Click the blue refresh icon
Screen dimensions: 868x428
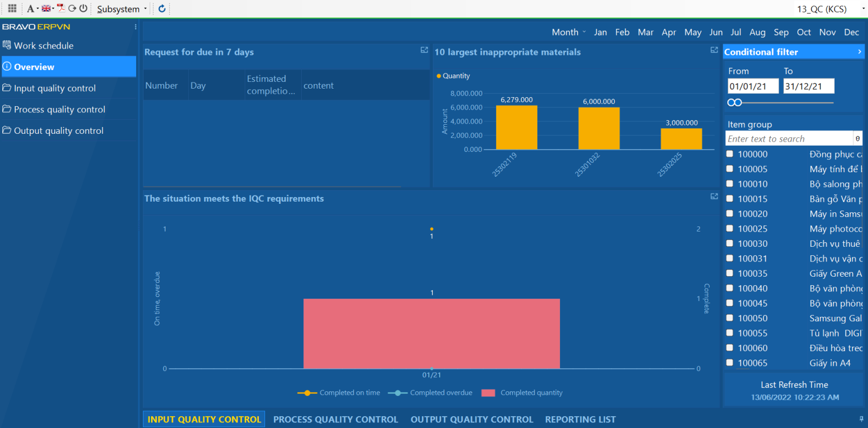point(162,8)
